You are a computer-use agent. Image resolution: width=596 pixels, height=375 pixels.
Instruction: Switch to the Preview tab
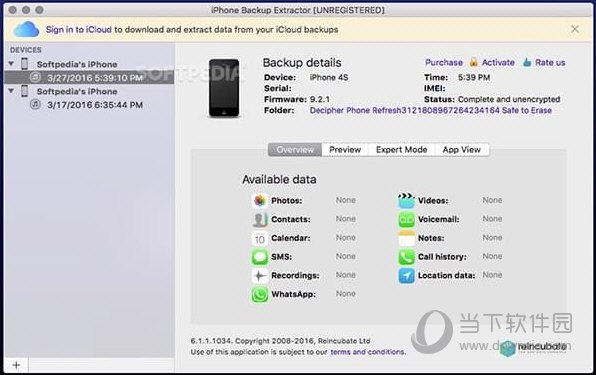pyautogui.click(x=345, y=150)
